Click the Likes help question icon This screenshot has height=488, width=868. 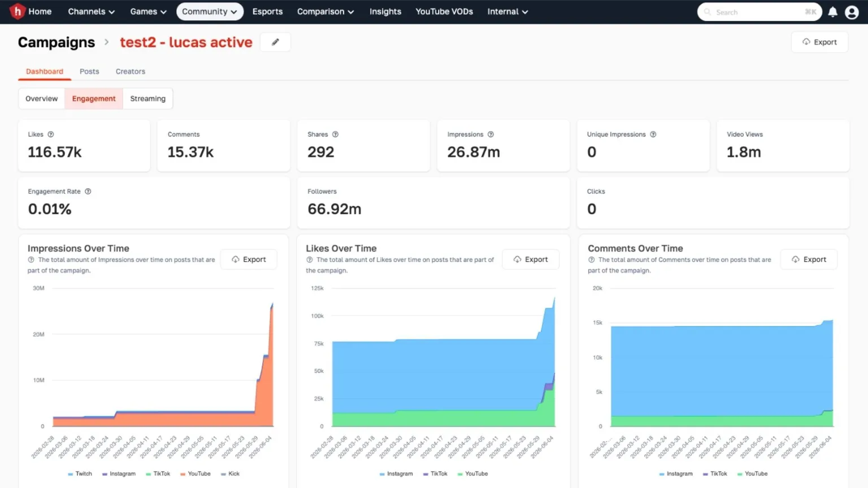[x=51, y=134]
